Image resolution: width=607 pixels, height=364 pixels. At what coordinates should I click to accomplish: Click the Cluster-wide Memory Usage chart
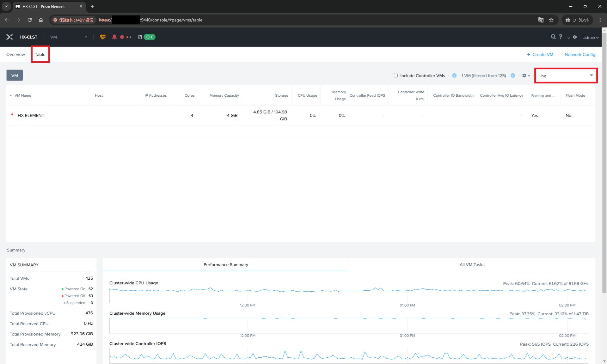349,325
